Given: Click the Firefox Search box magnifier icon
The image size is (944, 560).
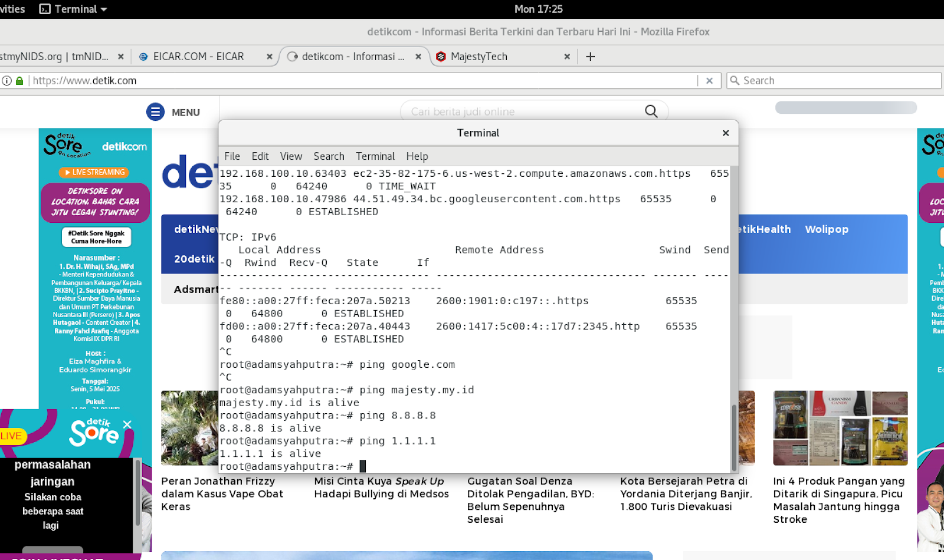Looking at the screenshot, I should pos(735,81).
